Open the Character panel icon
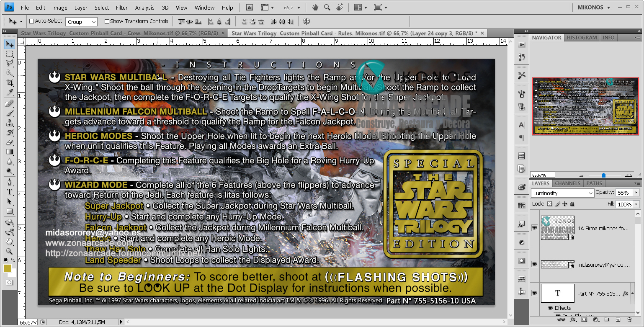The image size is (644, 327). pos(521,125)
